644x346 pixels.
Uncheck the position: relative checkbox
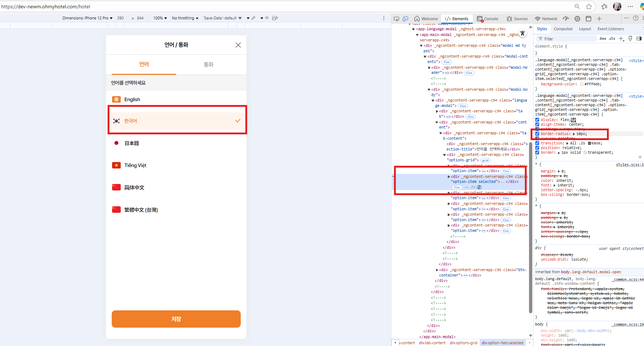[x=537, y=148]
